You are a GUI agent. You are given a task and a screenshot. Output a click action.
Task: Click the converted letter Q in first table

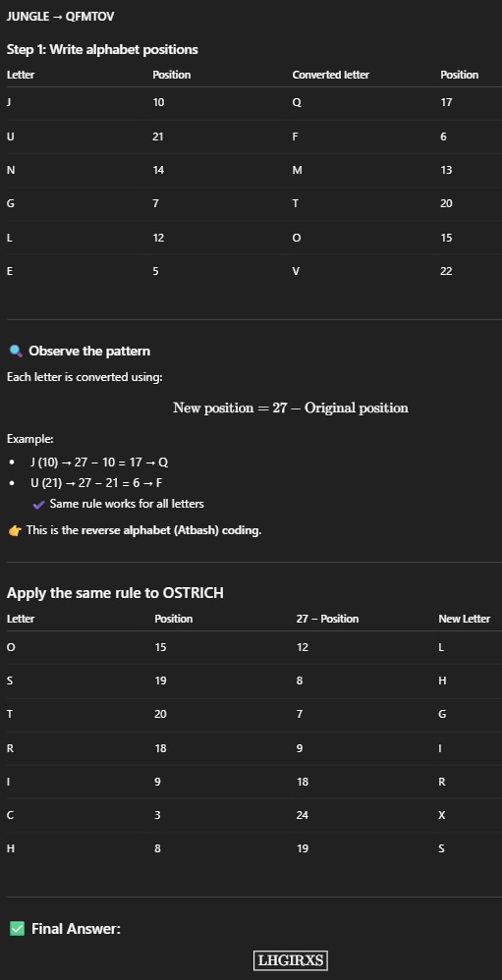[x=297, y=102]
